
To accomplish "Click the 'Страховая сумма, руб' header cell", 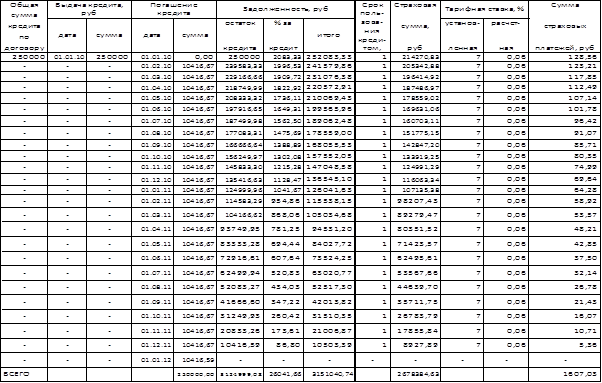I will 415,26.
